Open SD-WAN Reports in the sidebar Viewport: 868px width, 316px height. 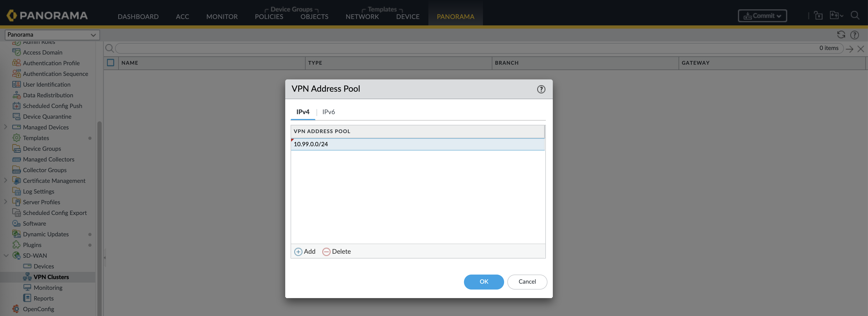[x=43, y=299]
